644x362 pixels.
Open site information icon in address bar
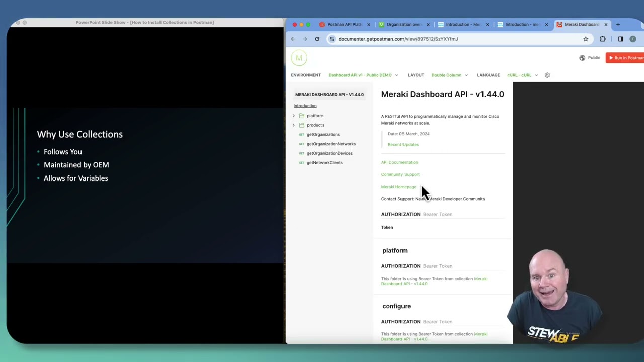click(x=332, y=39)
